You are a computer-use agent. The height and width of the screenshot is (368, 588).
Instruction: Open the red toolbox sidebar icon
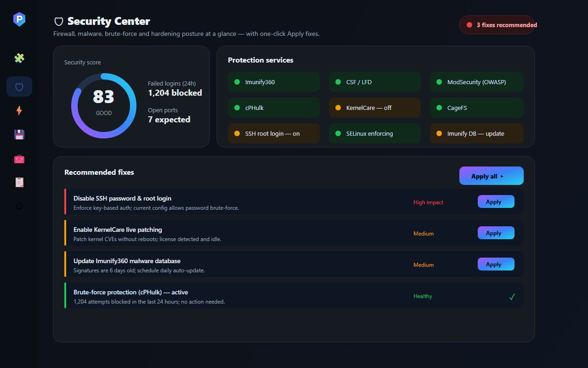coord(19,159)
